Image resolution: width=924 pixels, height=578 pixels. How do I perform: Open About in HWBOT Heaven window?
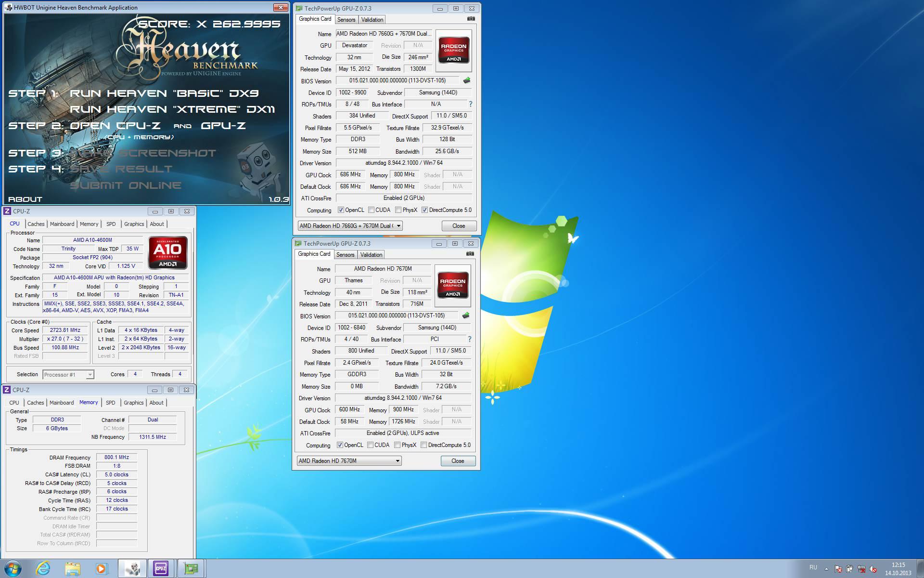(25, 199)
